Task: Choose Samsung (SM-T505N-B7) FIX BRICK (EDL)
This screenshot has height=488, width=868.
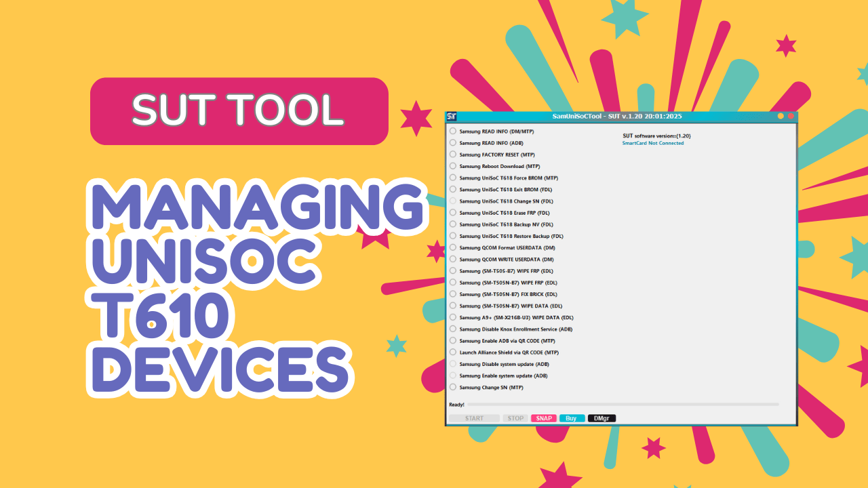Action: point(453,294)
